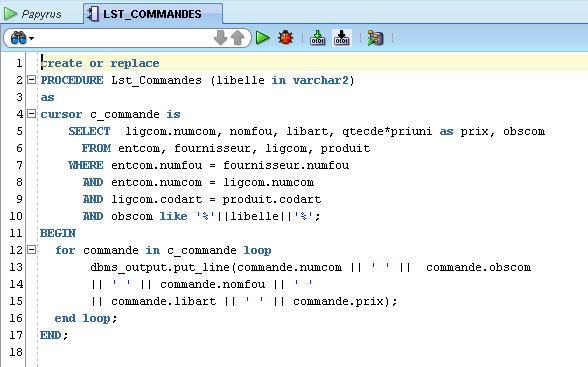Click on 'create or replace' text
This screenshot has width=588, height=367.
100,63
